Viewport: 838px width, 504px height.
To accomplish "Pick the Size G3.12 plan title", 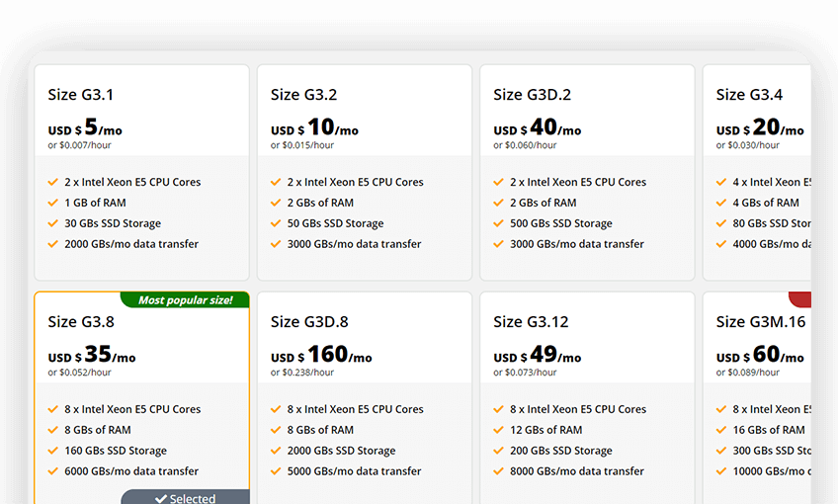I will (x=531, y=322).
